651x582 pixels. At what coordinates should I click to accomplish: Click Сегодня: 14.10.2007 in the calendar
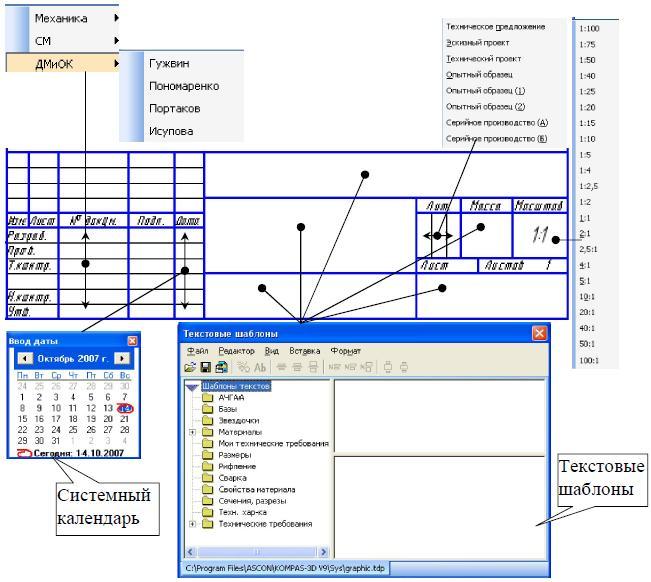78,453
